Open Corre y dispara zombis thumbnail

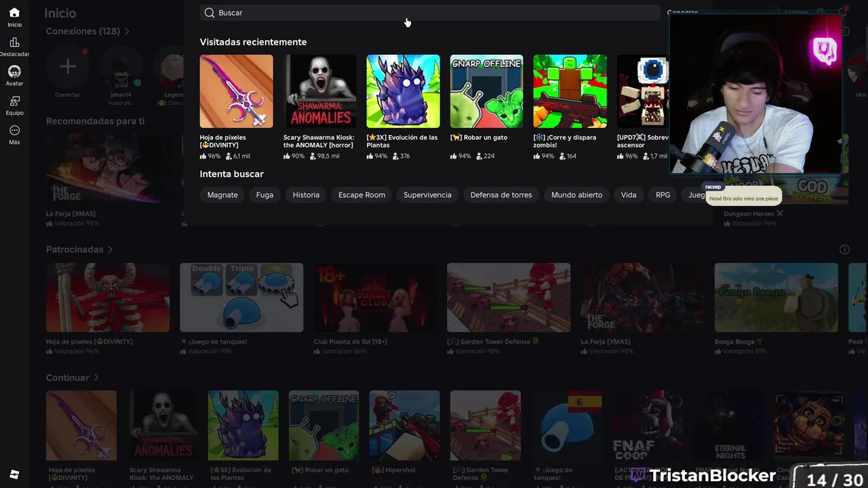[570, 91]
